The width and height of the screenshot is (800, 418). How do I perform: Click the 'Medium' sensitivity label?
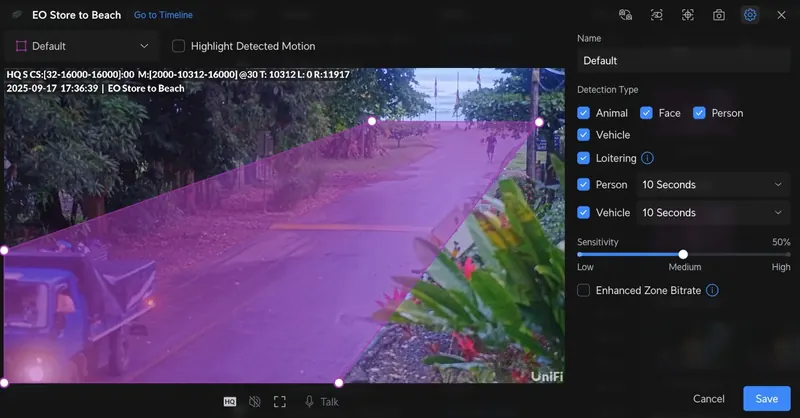(685, 267)
